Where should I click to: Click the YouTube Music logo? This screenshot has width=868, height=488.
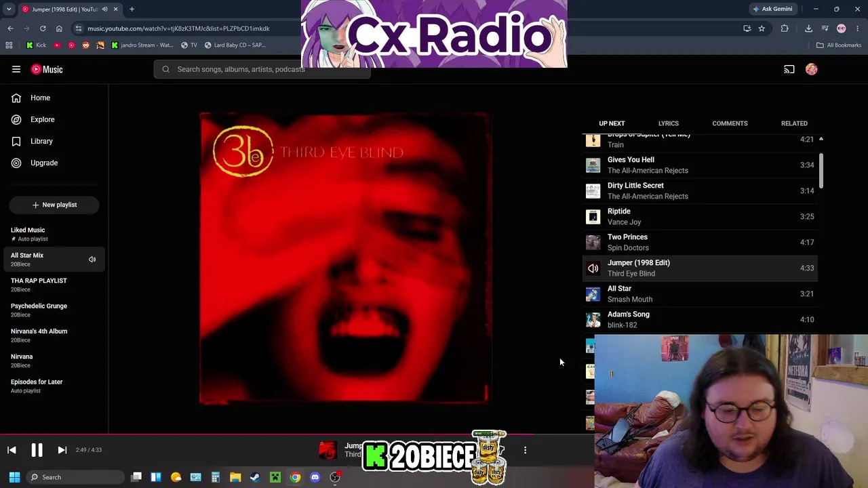pyautogui.click(x=47, y=69)
